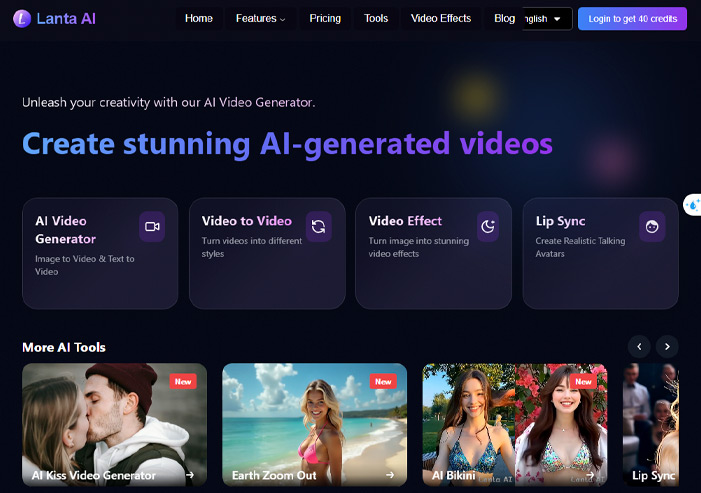Click Login to get 40 credits button

(x=632, y=19)
